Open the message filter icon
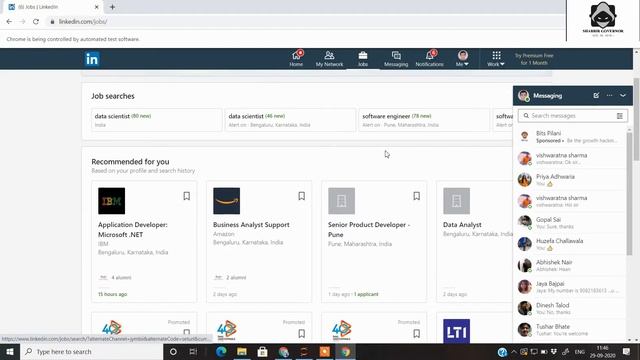 [620, 116]
